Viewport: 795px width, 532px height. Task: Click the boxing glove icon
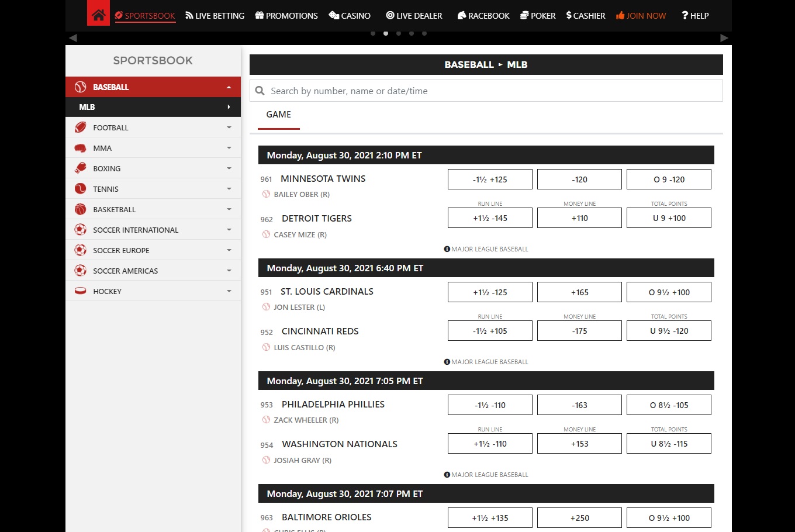(x=81, y=168)
